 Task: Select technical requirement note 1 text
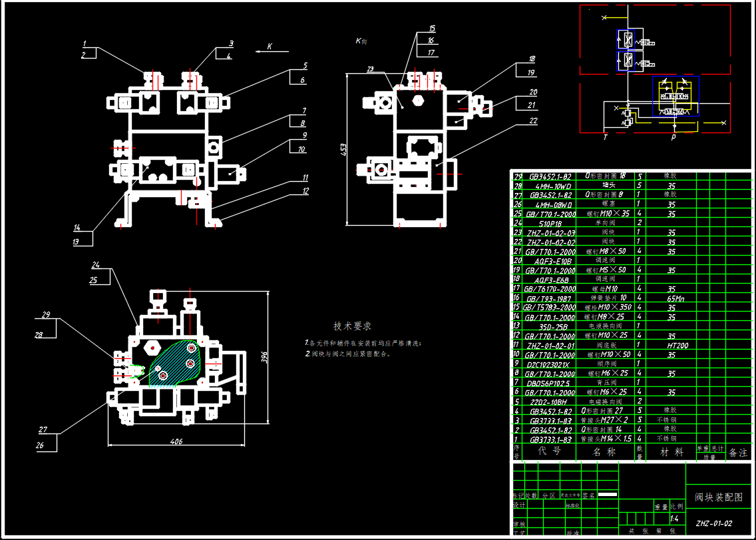(363, 344)
